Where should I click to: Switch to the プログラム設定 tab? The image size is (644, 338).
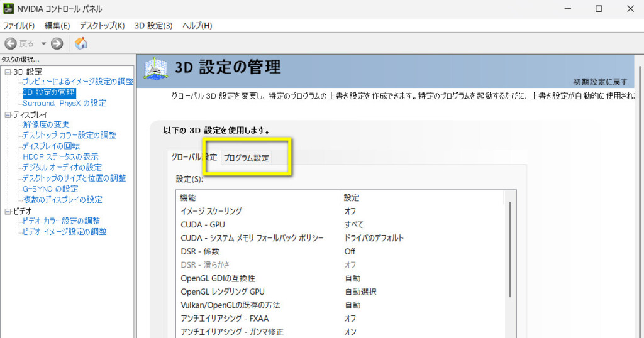(x=247, y=158)
